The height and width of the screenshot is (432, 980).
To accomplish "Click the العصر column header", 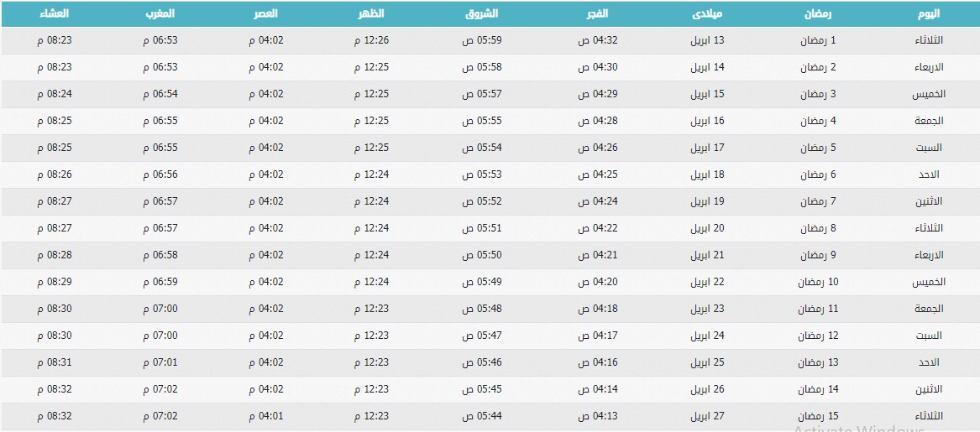I will (x=265, y=13).
